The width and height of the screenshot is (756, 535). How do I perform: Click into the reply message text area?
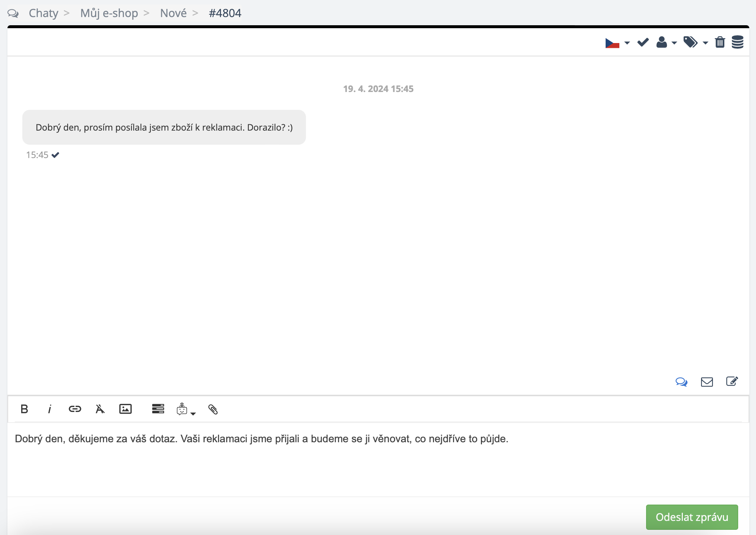click(378, 459)
